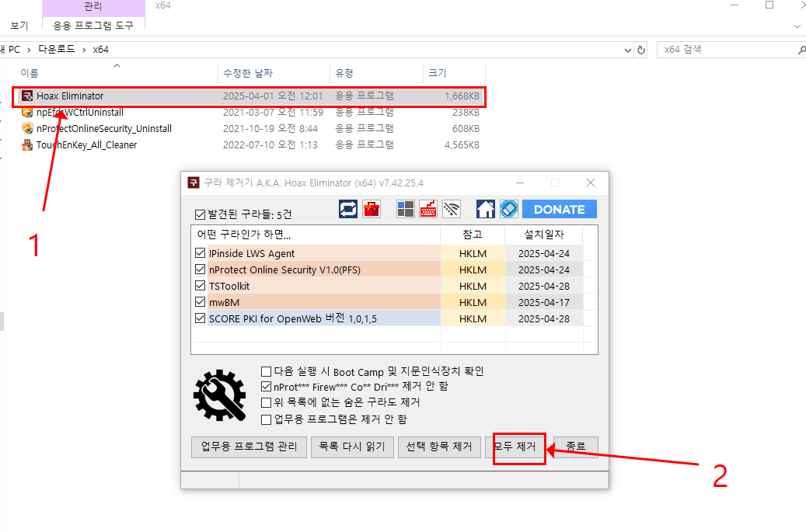Sort files by 유형 column header

click(x=376, y=74)
